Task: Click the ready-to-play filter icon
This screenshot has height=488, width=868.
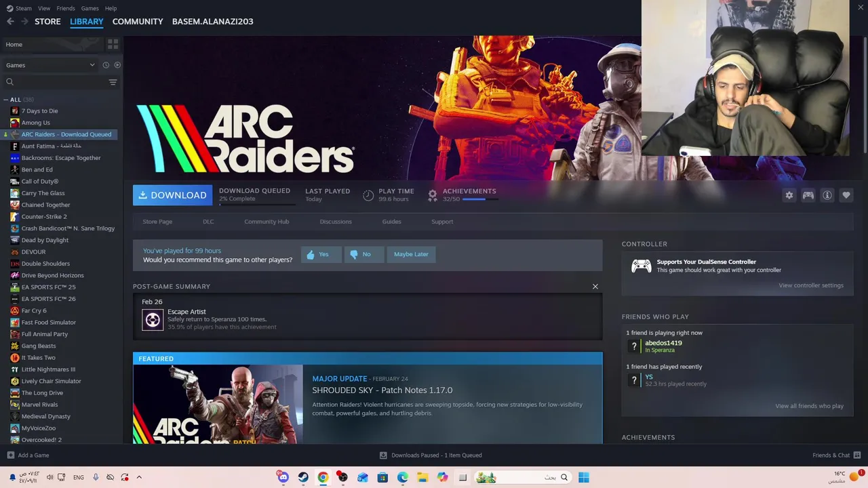Action: [117, 65]
